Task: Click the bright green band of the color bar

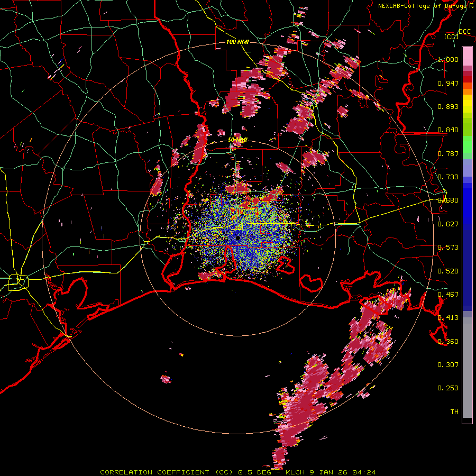Action: tap(467, 144)
